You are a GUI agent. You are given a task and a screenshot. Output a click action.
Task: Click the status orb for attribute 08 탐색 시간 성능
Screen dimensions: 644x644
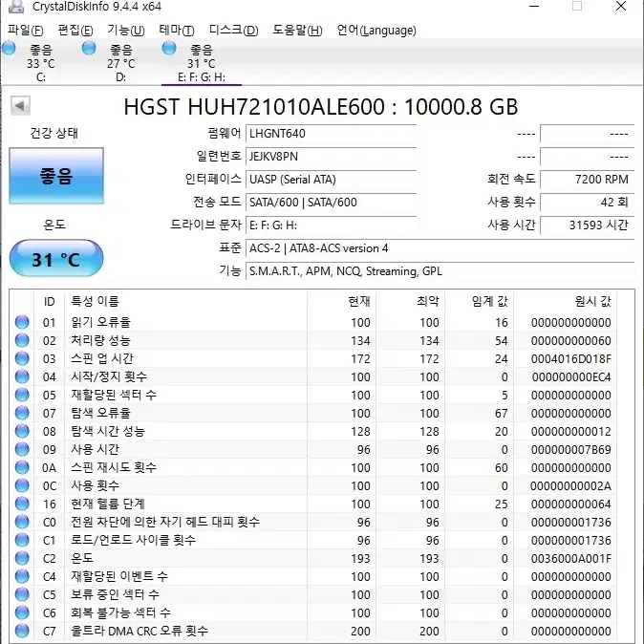pyautogui.click(x=22, y=431)
